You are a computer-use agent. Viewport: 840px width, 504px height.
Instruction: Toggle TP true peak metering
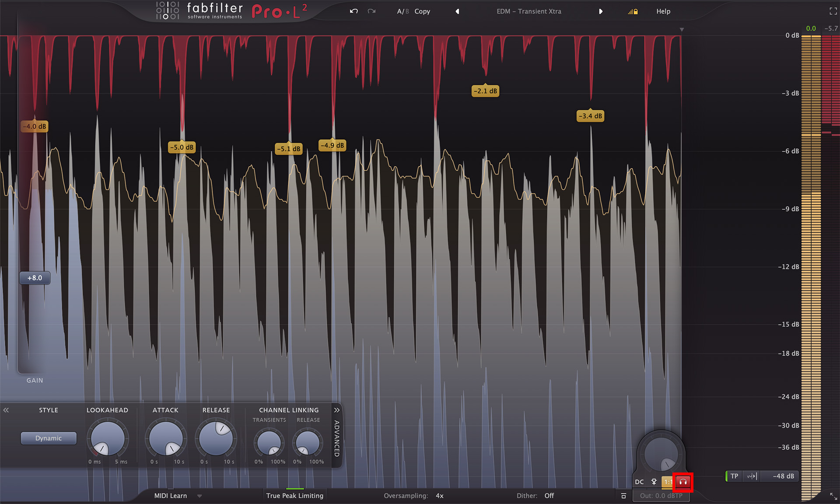(x=735, y=476)
